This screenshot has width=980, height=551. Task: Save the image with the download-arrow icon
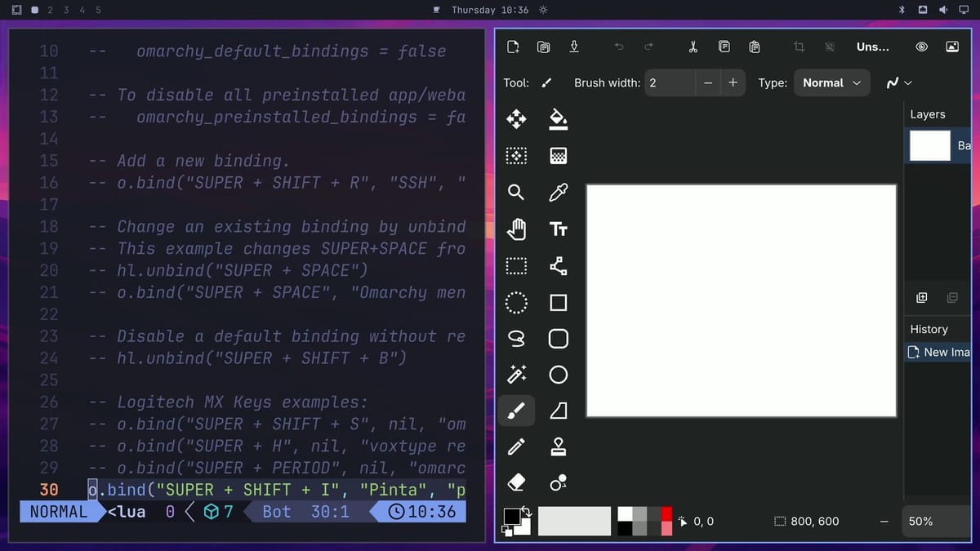[x=574, y=47]
